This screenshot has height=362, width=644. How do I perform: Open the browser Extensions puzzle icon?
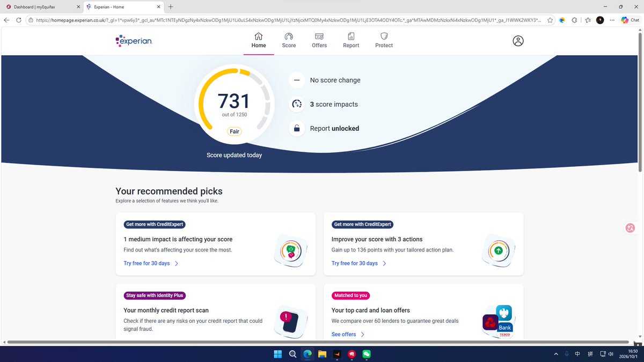point(575,20)
